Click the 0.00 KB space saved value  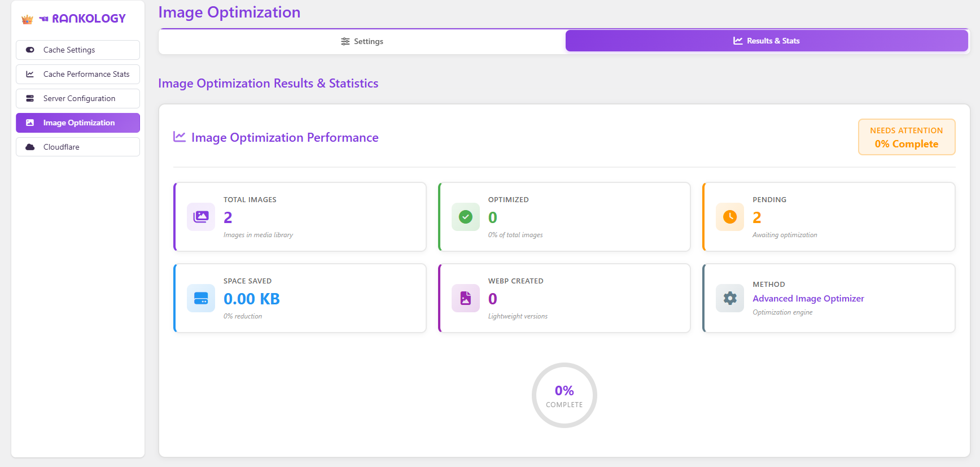point(252,299)
